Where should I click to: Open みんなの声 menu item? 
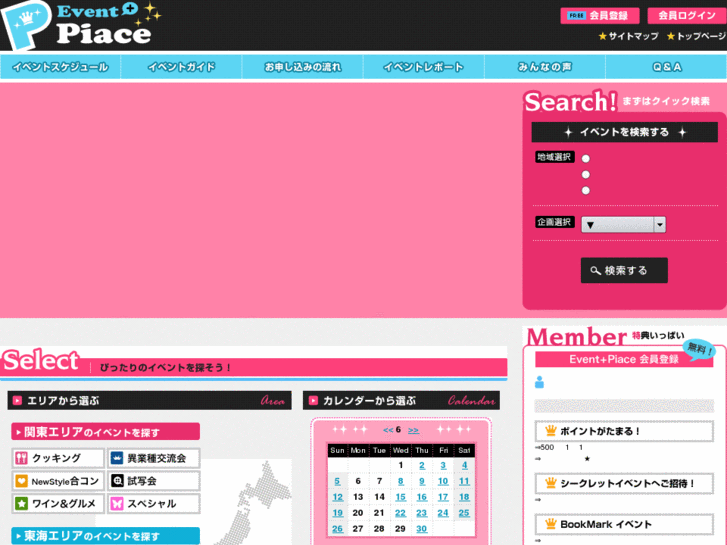tap(545, 67)
